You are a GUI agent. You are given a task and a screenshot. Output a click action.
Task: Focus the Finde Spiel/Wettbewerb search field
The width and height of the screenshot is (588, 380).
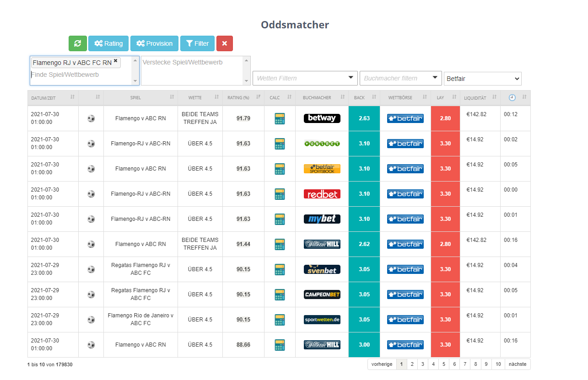pos(81,75)
